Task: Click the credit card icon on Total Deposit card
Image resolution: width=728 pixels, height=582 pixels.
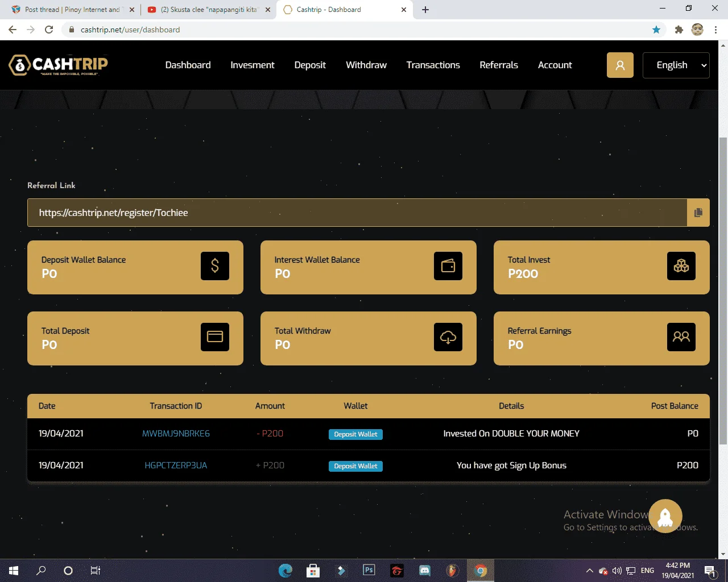Action: click(215, 337)
